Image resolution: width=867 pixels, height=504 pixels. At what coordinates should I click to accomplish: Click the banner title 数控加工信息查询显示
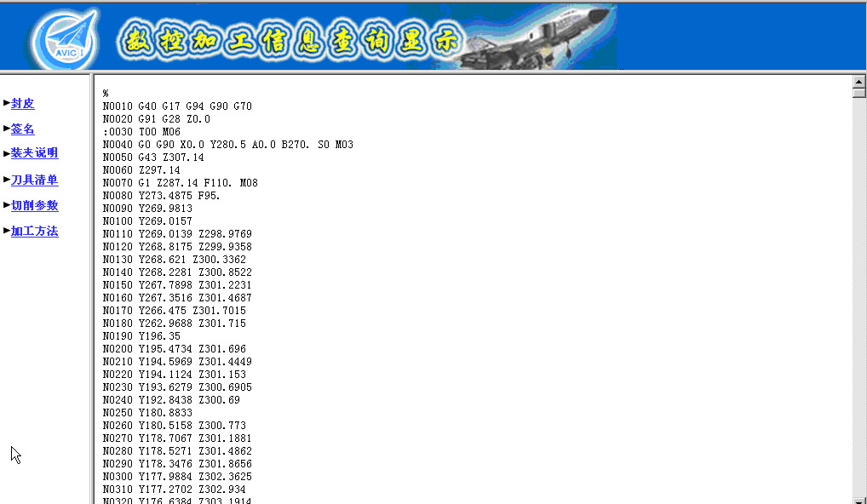(x=290, y=40)
